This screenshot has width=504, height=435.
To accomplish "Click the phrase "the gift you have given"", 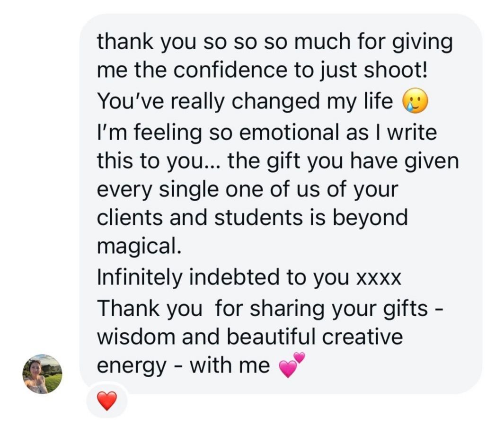I will (x=343, y=161).
